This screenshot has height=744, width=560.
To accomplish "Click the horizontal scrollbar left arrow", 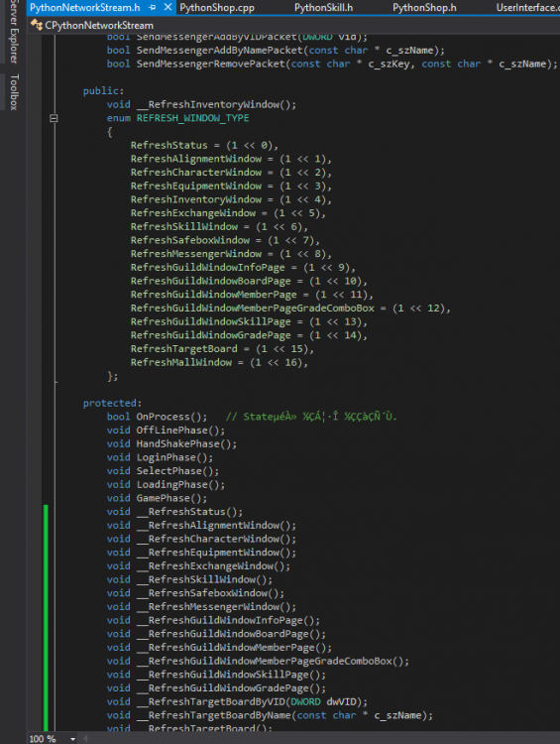I will pos(85,739).
